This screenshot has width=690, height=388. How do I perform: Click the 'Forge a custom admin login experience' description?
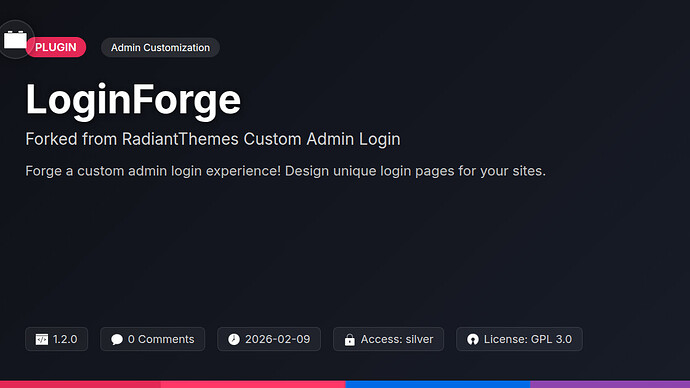pyautogui.click(x=286, y=171)
